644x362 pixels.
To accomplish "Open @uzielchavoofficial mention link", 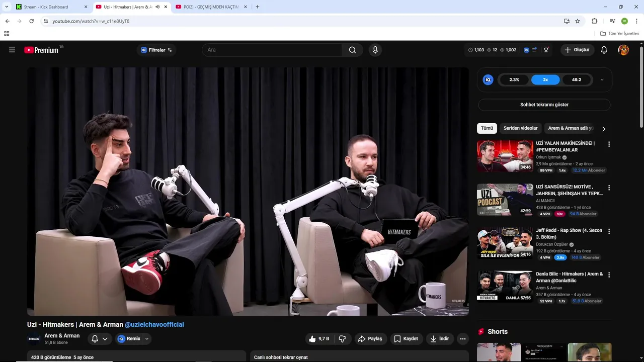I will [x=154, y=325].
